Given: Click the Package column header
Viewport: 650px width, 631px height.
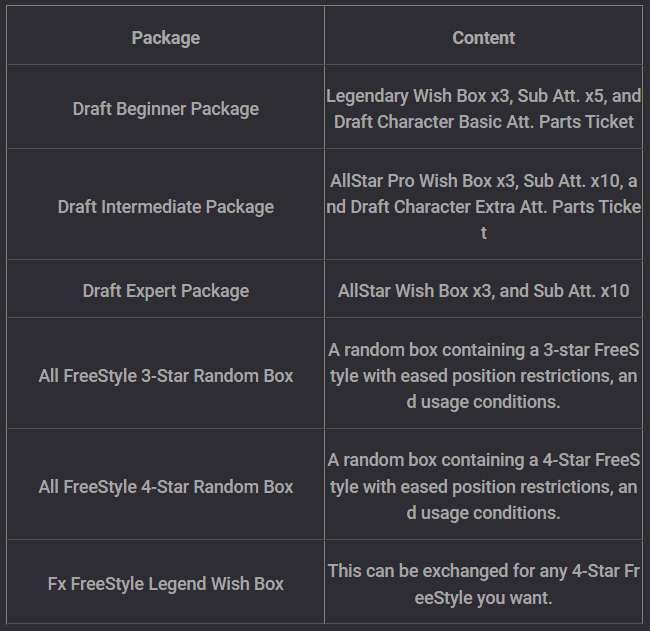Looking at the screenshot, I should 166,38.
